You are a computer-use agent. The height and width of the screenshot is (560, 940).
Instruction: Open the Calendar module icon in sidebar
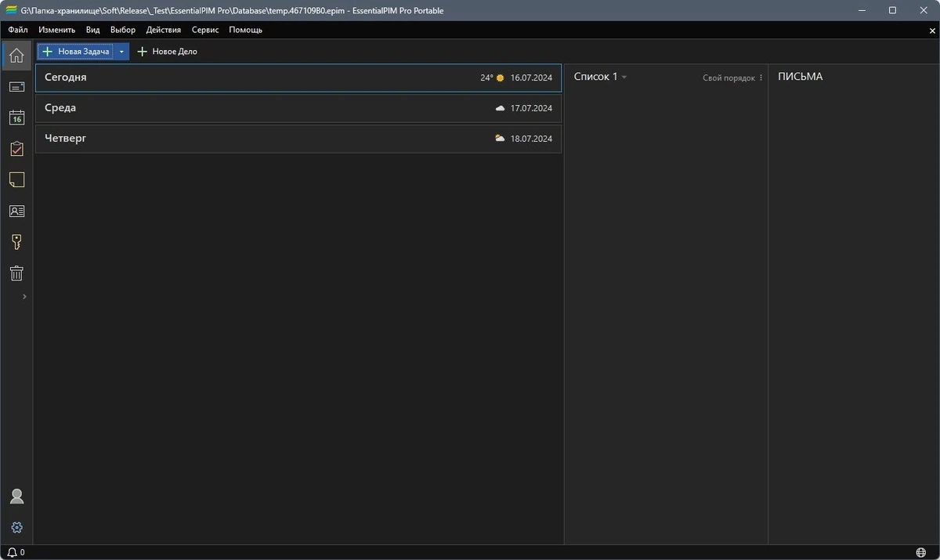(x=16, y=117)
